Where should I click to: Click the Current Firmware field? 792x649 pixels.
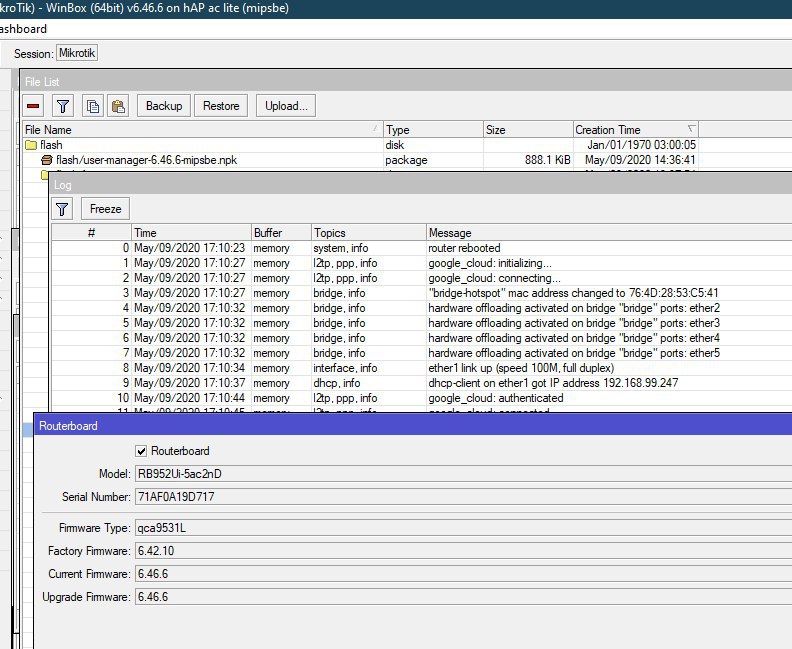(x=463, y=574)
